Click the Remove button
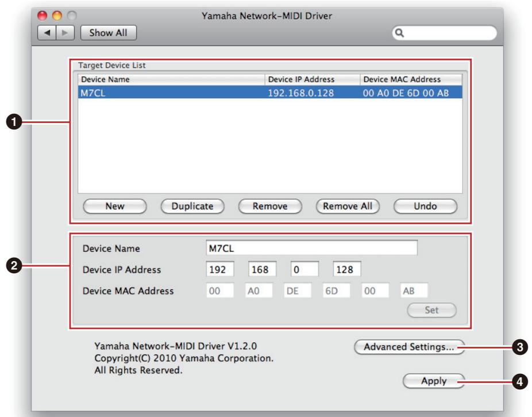 [270, 206]
